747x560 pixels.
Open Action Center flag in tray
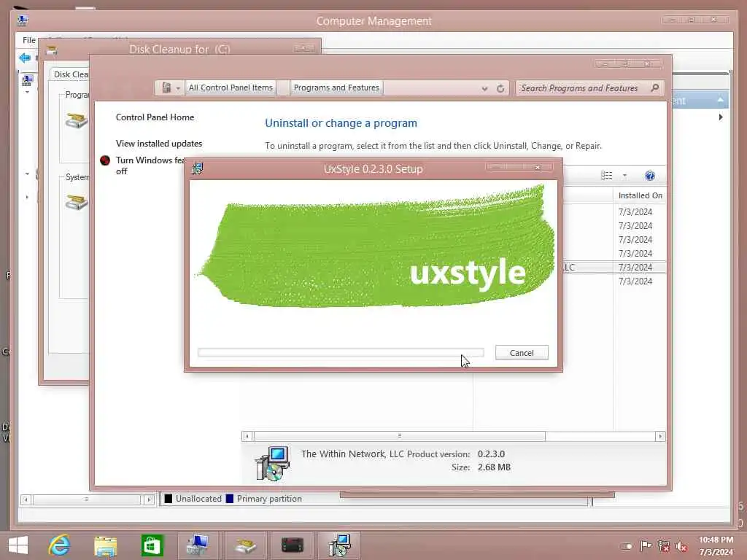click(646, 546)
